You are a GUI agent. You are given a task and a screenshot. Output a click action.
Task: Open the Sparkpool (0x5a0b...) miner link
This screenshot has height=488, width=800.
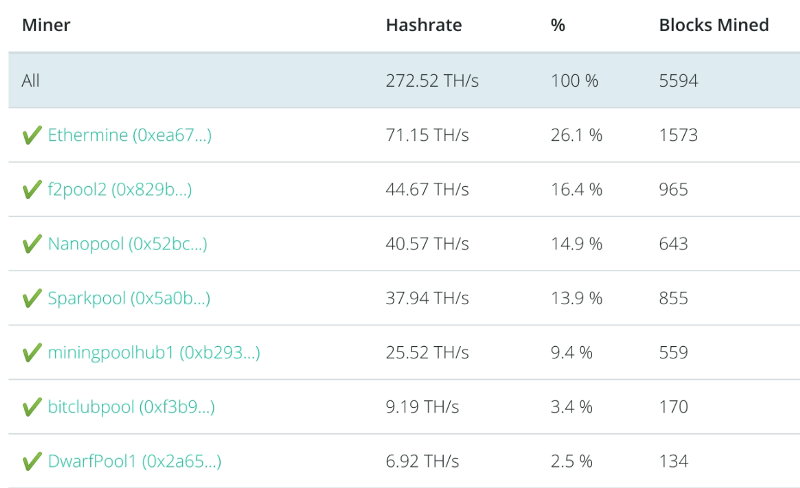(x=129, y=298)
